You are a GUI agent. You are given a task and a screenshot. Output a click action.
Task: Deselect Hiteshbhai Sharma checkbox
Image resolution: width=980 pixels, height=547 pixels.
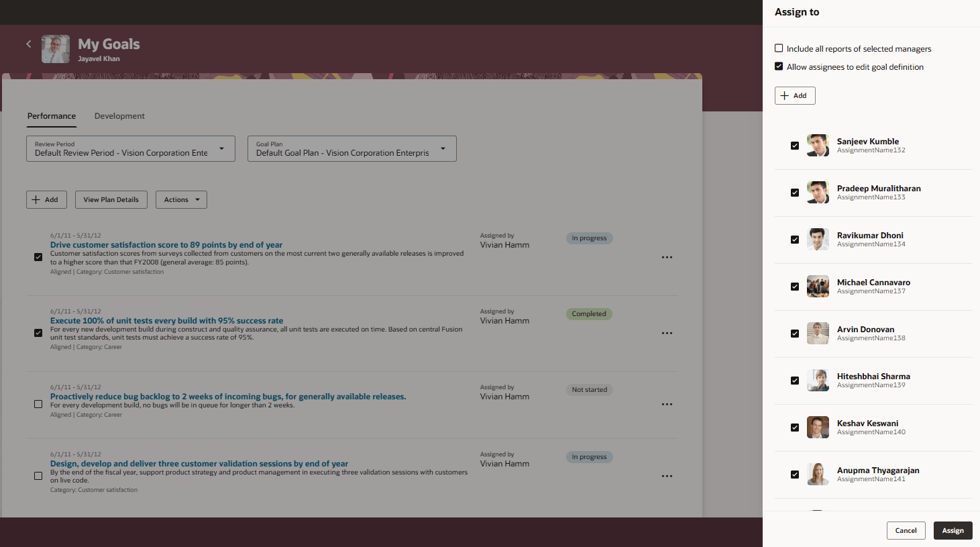795,381
